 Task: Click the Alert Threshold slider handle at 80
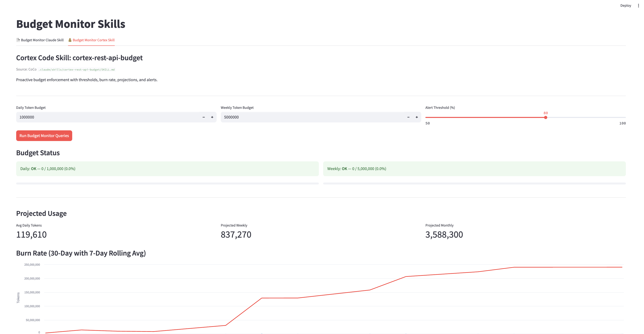point(546,117)
